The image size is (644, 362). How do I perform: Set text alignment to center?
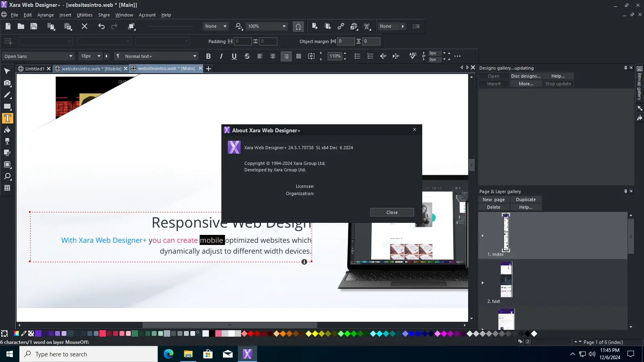point(273,56)
